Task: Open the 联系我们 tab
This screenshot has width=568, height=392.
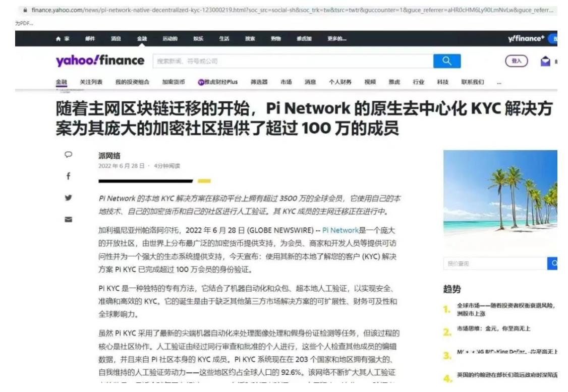Action: (x=472, y=82)
